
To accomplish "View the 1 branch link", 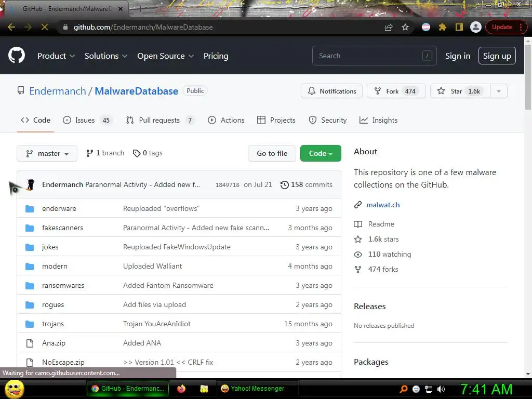I will [x=105, y=153].
